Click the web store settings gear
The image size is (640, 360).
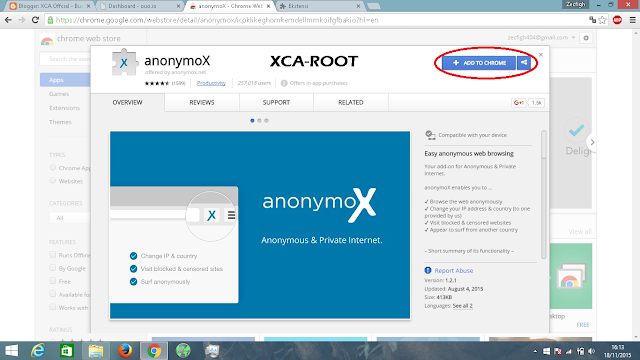click(586, 38)
